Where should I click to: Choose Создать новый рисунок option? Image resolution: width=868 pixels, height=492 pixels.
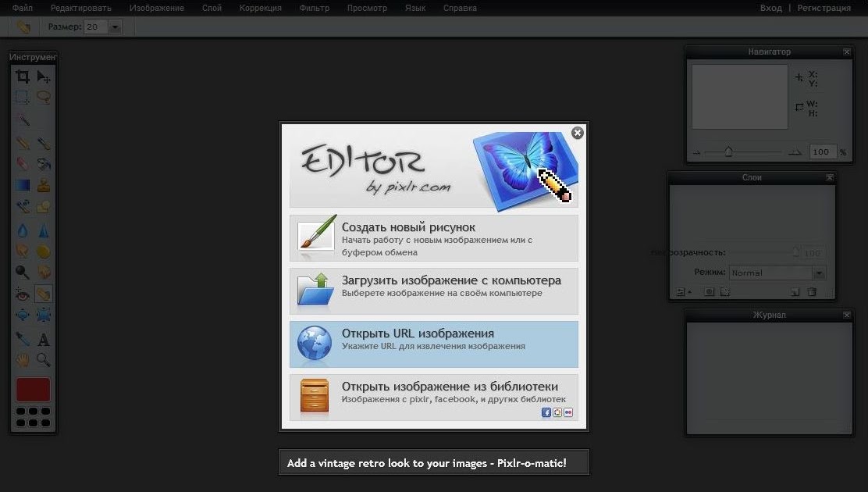point(433,238)
